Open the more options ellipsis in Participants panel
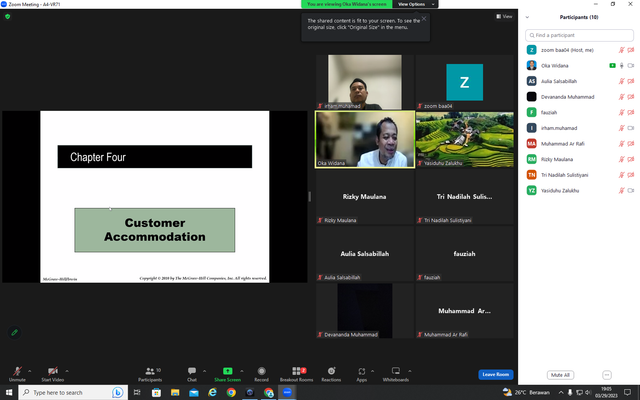Viewport: 640px width, 400px height. click(607, 375)
